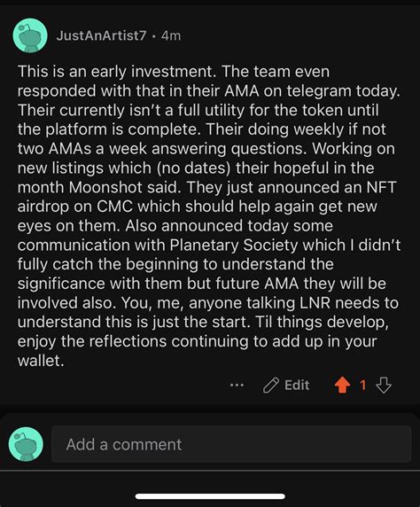Click the Edit label under the comment
Screen dimensions: 420x507
(x=297, y=385)
